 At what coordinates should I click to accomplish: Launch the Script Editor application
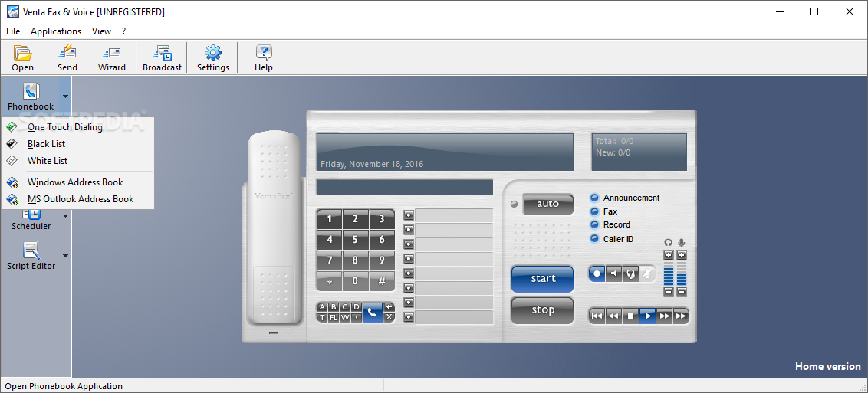[31, 255]
